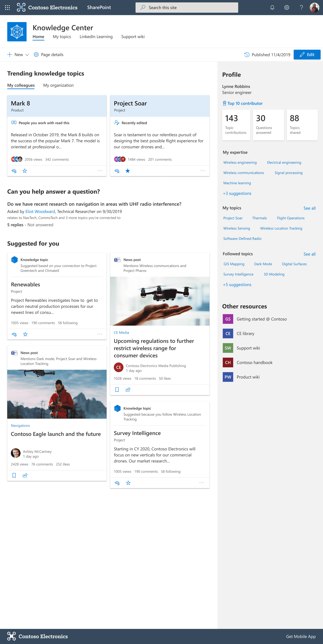Open the Wireless engineering expertise tag

click(x=240, y=163)
